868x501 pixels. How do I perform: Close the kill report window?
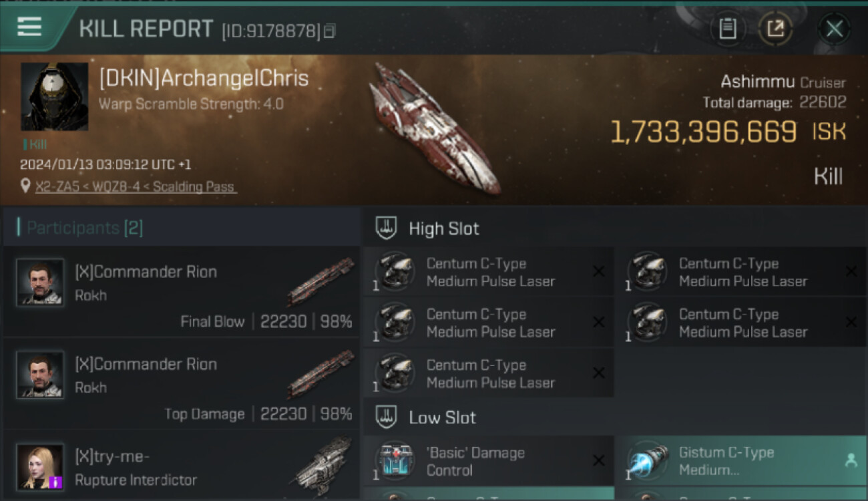pyautogui.click(x=834, y=29)
